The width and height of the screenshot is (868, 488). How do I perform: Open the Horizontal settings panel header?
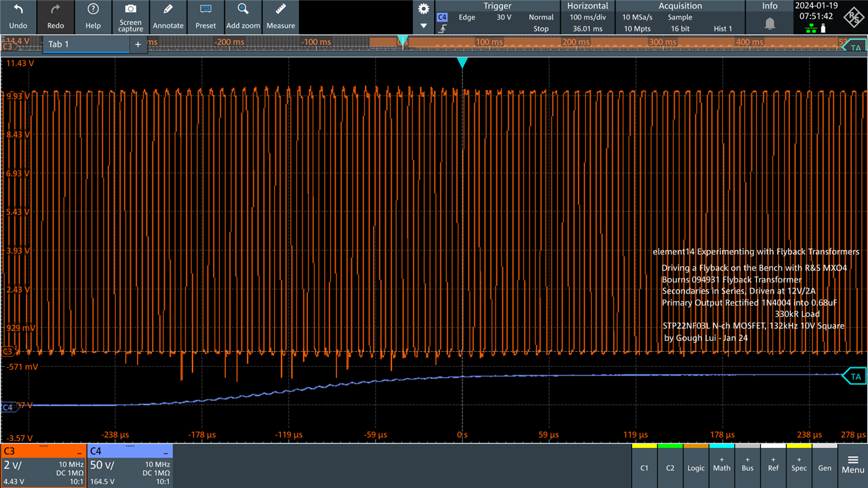coord(587,5)
